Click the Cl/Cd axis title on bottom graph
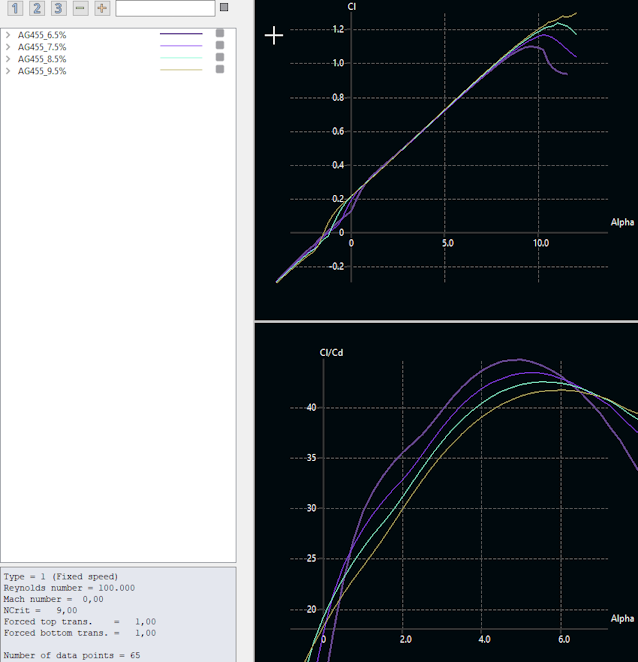 331,353
